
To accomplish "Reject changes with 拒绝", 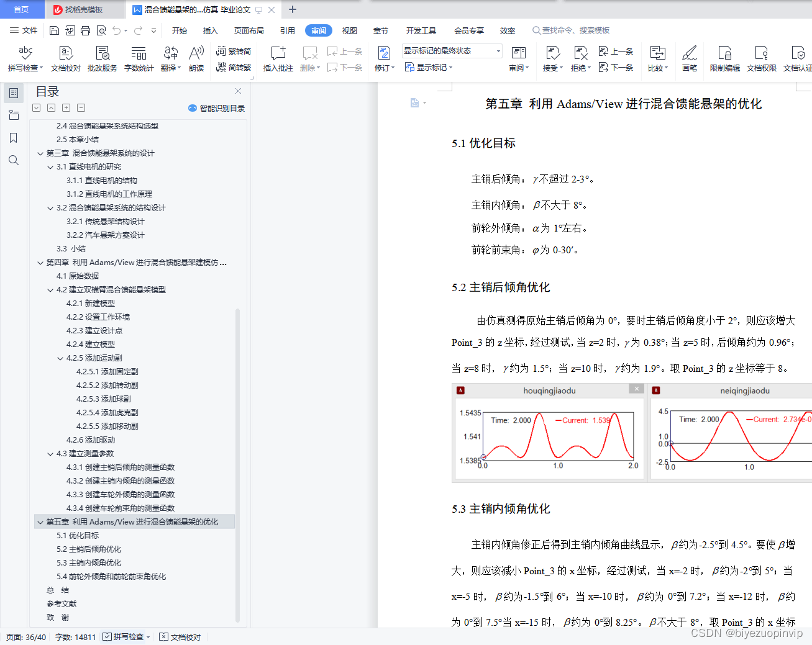I will coord(580,59).
